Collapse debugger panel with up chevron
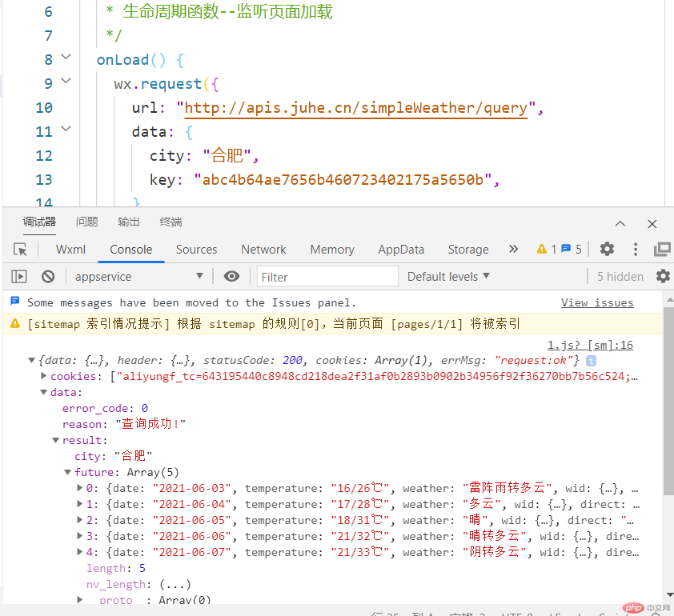Image resolution: width=674 pixels, height=616 pixels. pyautogui.click(x=620, y=224)
